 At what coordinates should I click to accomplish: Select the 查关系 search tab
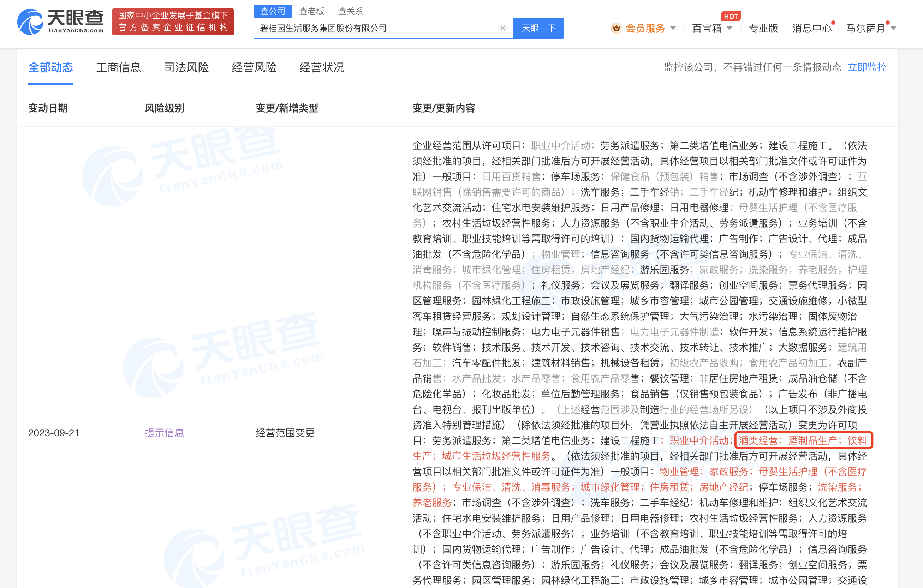tap(350, 11)
